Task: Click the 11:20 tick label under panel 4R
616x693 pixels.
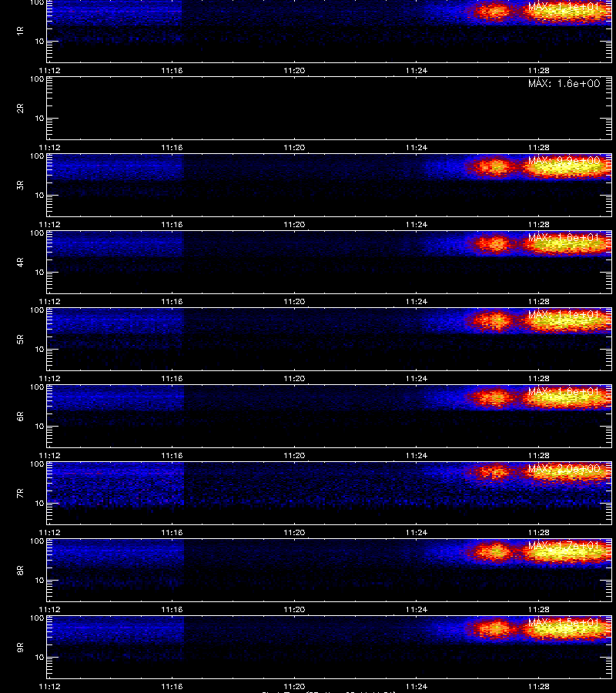Action: pyautogui.click(x=294, y=301)
